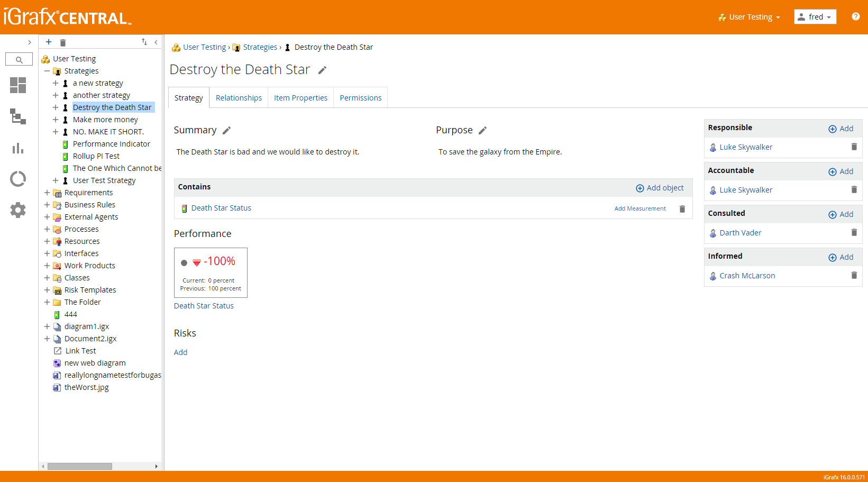Open the User Testing repository dropdown
The width and height of the screenshot is (868, 482).
(x=749, y=17)
